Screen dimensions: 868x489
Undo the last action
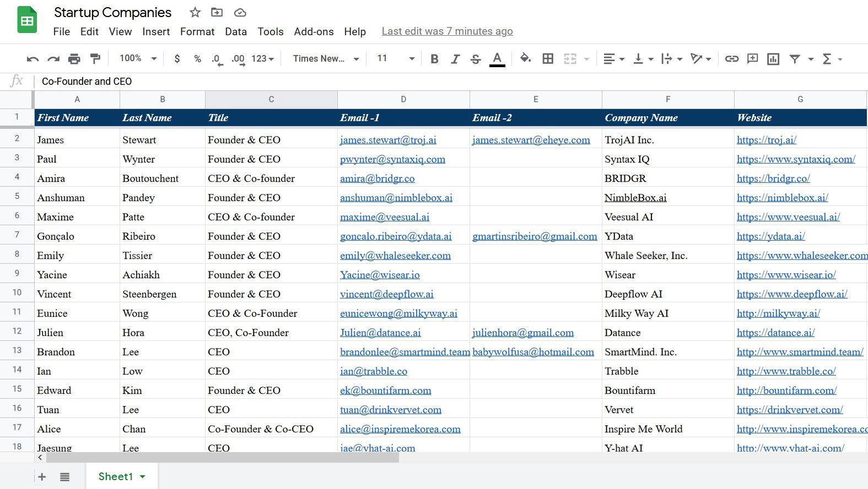33,59
